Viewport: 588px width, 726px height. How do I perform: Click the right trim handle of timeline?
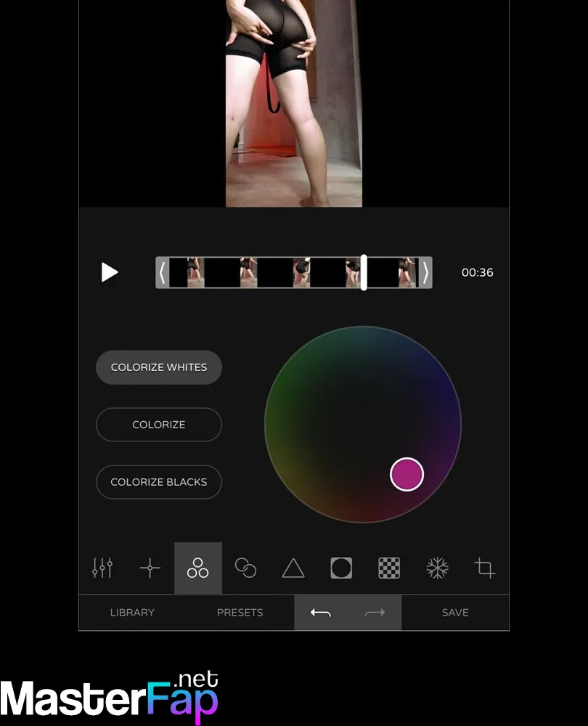[425, 272]
